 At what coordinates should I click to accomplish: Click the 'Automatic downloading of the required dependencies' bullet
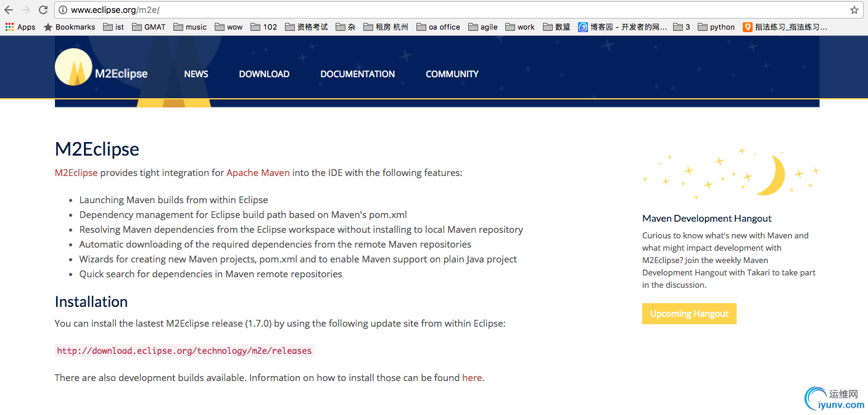(x=275, y=245)
